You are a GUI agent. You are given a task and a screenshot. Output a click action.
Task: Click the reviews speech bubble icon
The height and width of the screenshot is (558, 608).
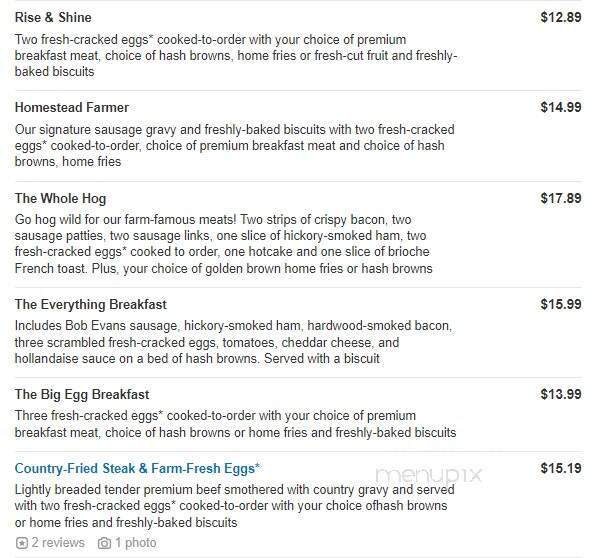[22, 543]
